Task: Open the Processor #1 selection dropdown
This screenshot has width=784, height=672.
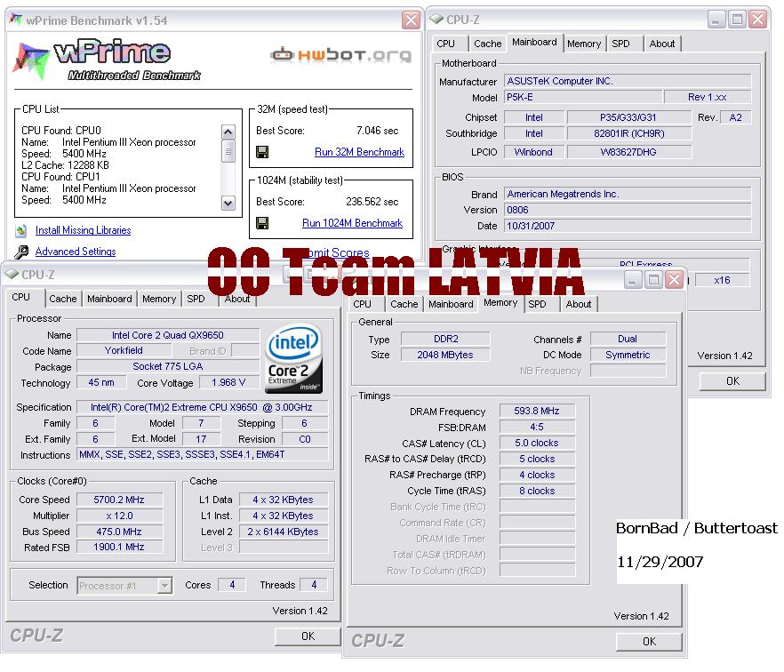Action: pyautogui.click(x=164, y=586)
